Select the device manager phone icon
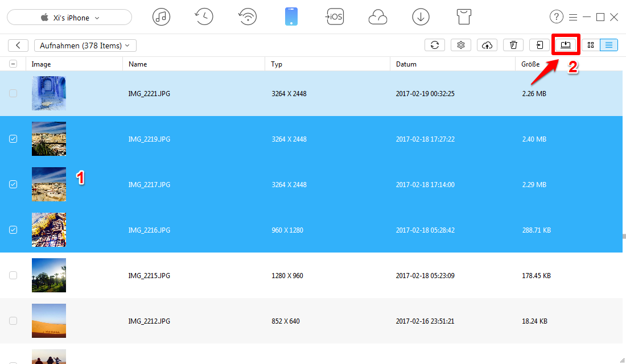 291,16
